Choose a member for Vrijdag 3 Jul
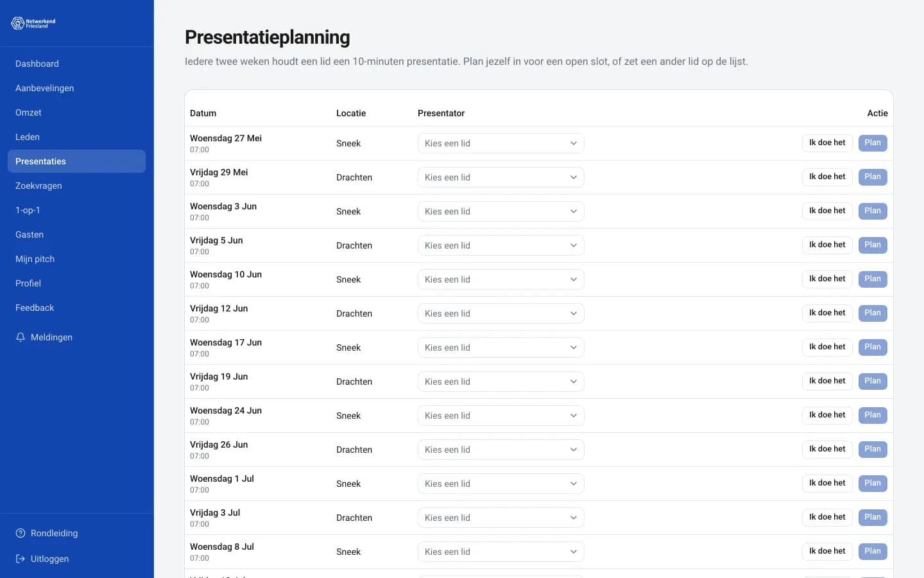 [501, 518]
